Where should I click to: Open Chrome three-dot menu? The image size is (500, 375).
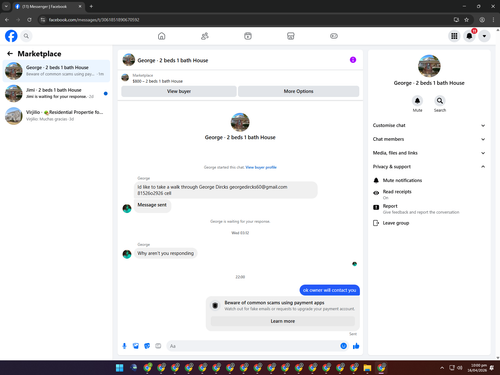[493, 20]
